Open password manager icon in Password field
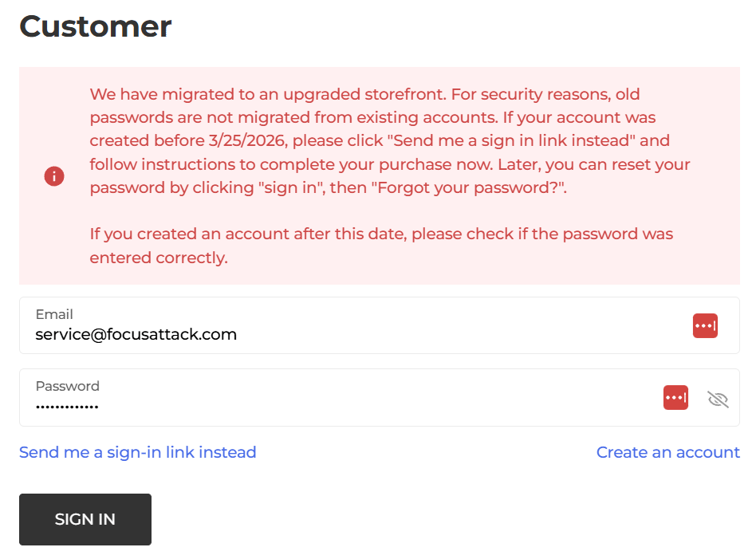Viewport: 756px width, 559px height. [x=675, y=397]
